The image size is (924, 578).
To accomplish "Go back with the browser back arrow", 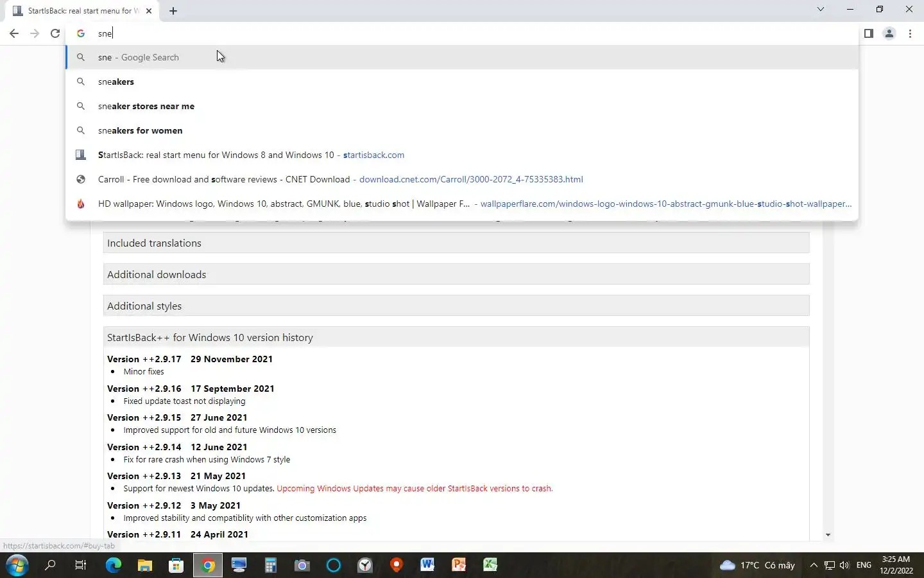I will (x=14, y=33).
